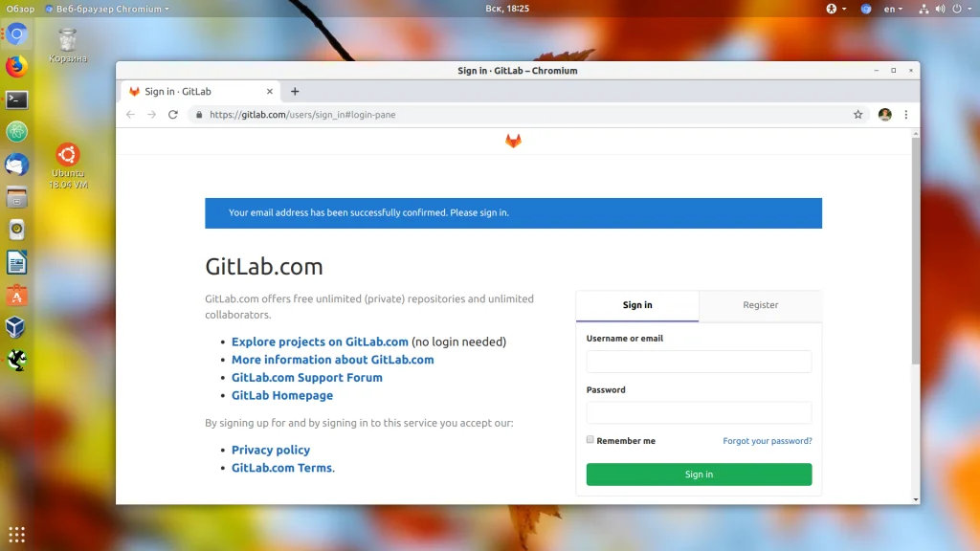Click the GitLab.com page heading

click(x=264, y=267)
